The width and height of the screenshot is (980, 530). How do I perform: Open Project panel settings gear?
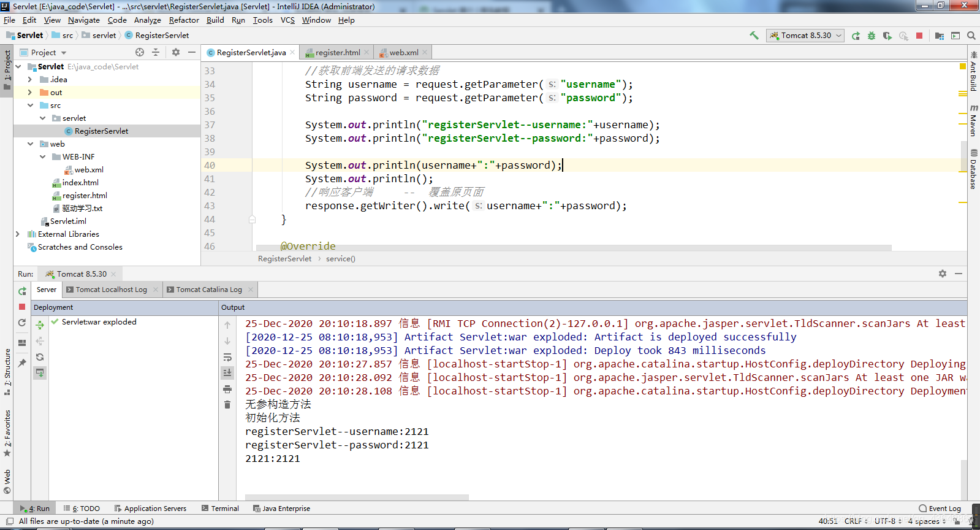coord(176,52)
